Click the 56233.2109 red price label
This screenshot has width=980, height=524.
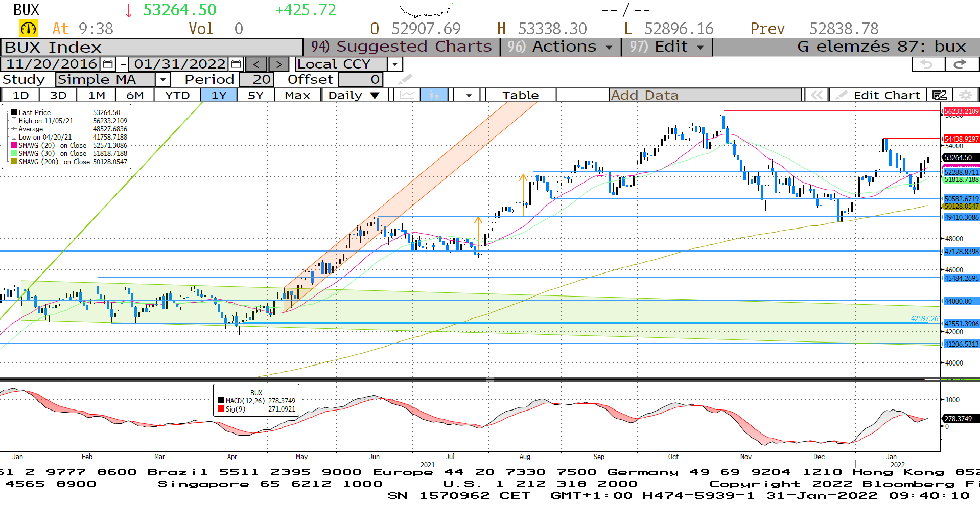(961, 111)
